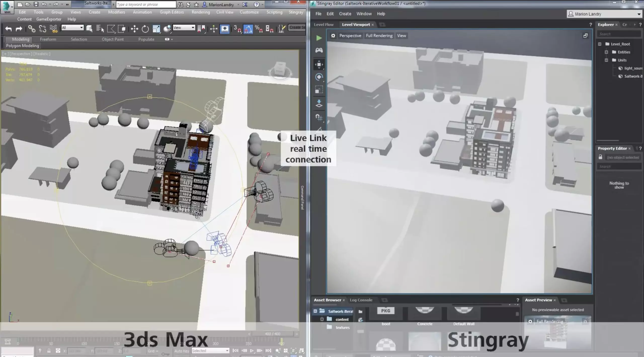Click the gamepad test-level icon in Stingray
The height and width of the screenshot is (357, 644).
coord(319,50)
